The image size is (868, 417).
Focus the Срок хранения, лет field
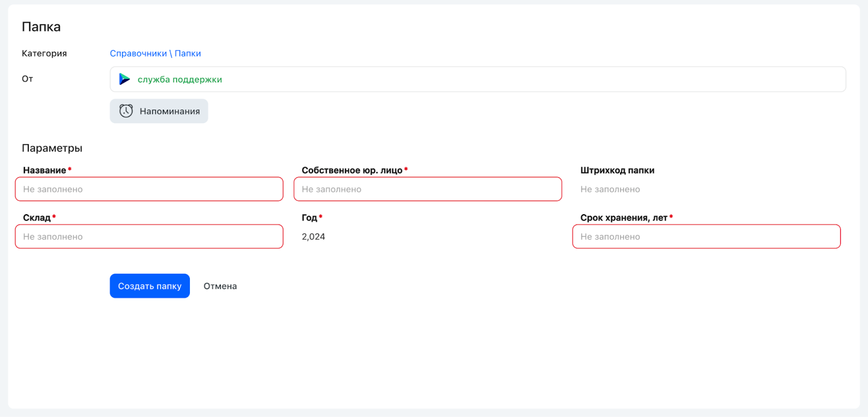[x=706, y=236]
